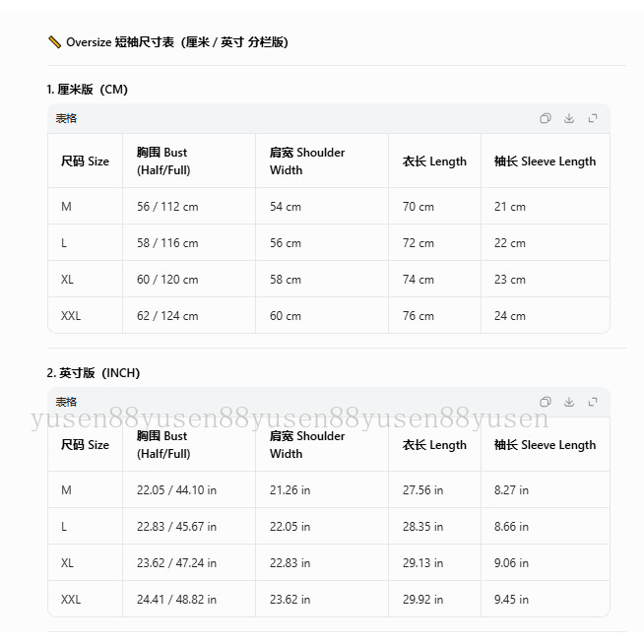Click the 9.45 in sleeve cell
Image resolution: width=644 pixels, height=644 pixels.
[511, 600]
